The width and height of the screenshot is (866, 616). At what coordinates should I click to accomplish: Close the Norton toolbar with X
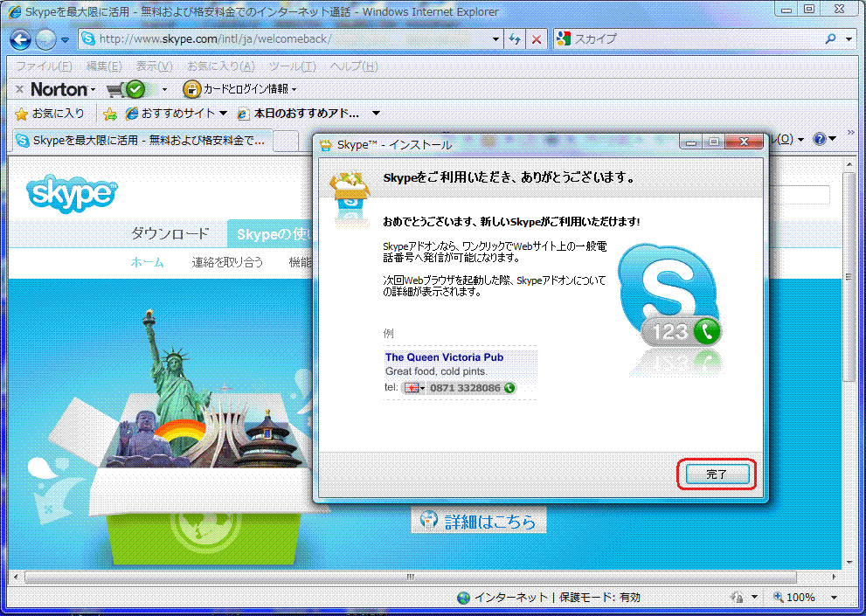pyautogui.click(x=19, y=89)
